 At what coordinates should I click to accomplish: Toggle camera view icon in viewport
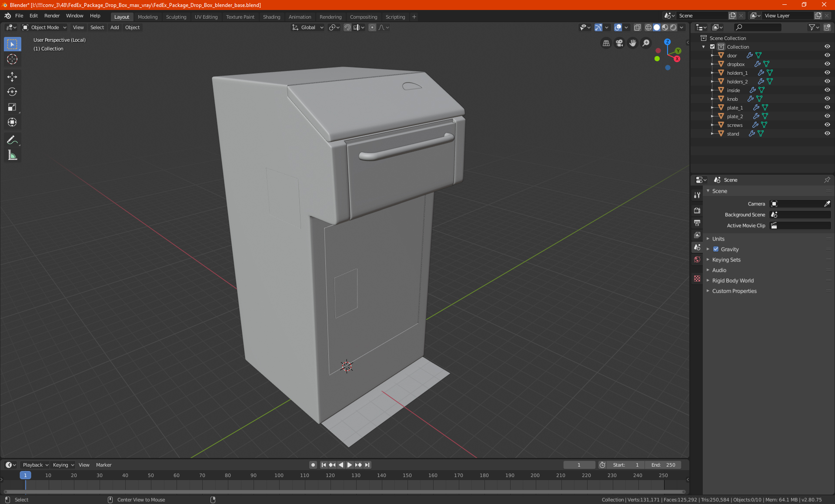pyautogui.click(x=619, y=43)
